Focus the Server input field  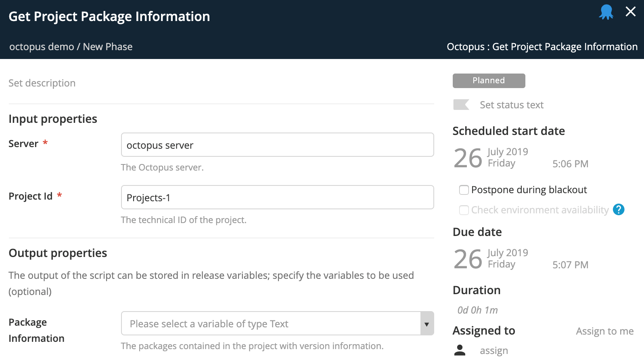pos(278,145)
